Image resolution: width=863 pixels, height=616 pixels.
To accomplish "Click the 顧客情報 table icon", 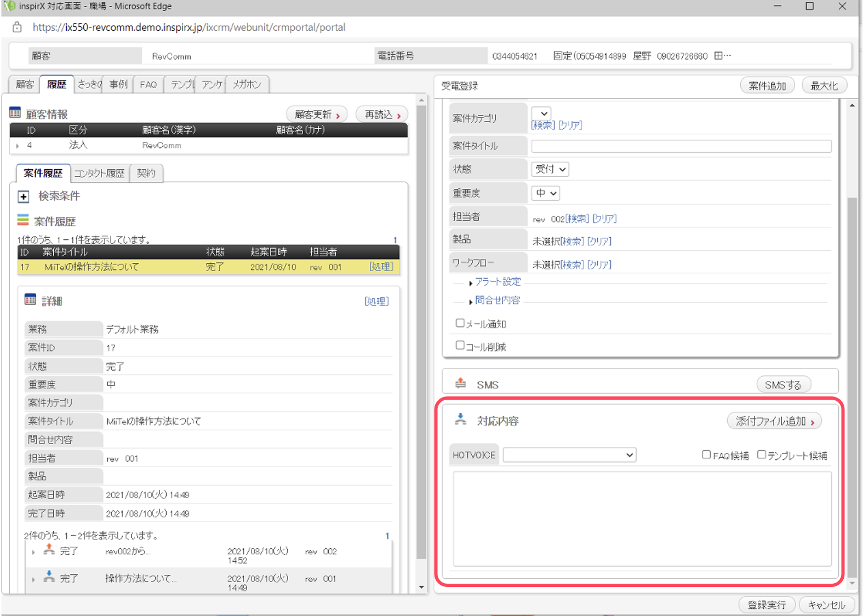I will pos(15,113).
